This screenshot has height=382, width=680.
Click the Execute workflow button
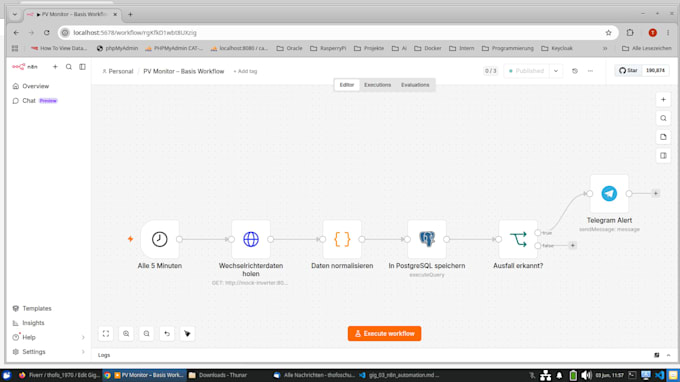click(x=384, y=333)
